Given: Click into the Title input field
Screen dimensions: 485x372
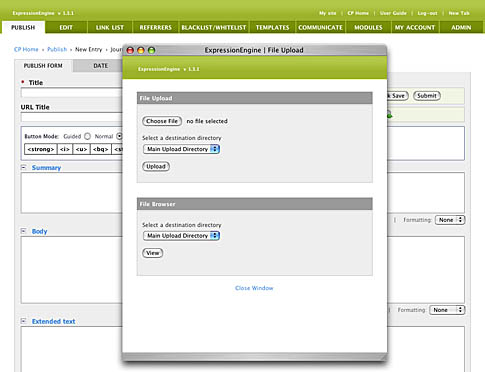Looking at the screenshot, I should click(x=71, y=93).
